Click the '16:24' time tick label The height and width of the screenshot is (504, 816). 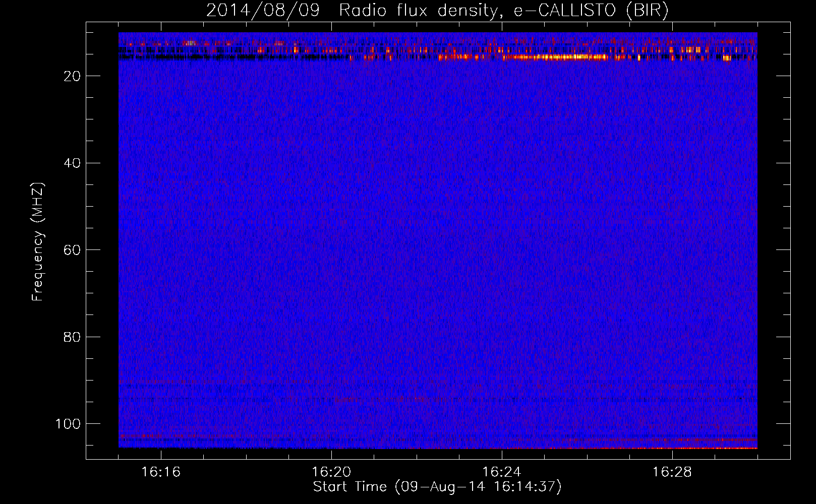tap(502, 472)
